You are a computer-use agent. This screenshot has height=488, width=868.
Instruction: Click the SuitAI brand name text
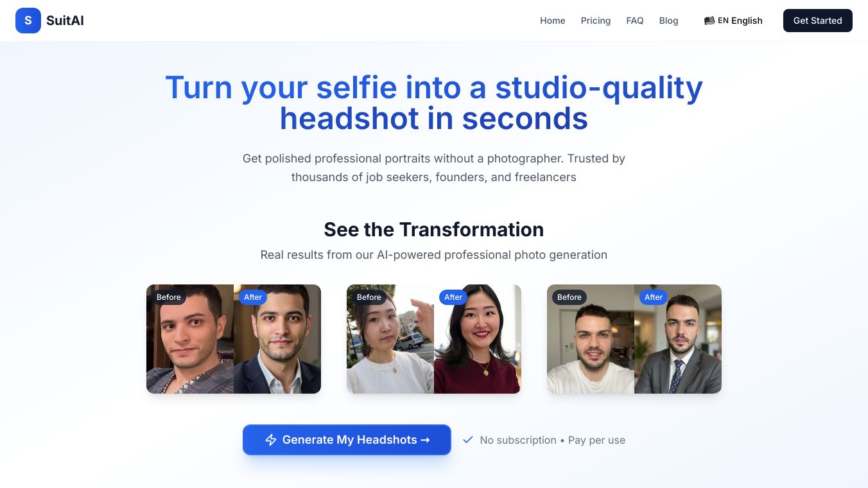tap(65, 21)
